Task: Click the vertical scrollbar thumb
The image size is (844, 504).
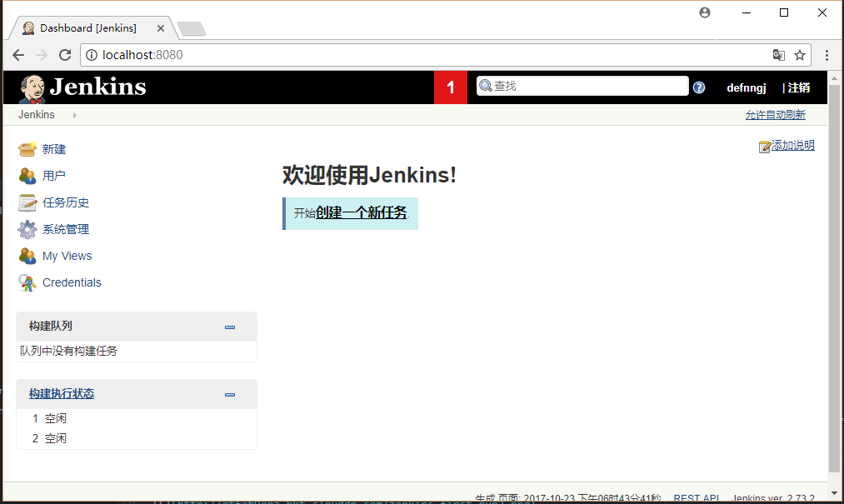Action: pos(834,278)
